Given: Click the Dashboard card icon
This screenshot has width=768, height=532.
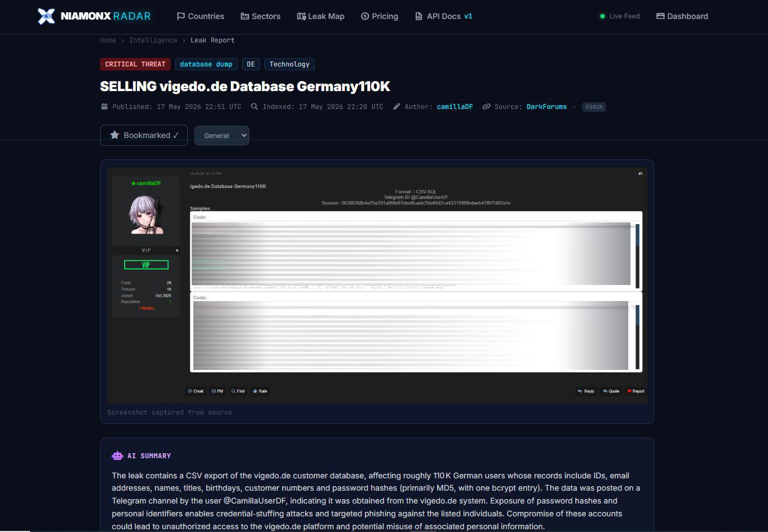Looking at the screenshot, I should point(660,16).
